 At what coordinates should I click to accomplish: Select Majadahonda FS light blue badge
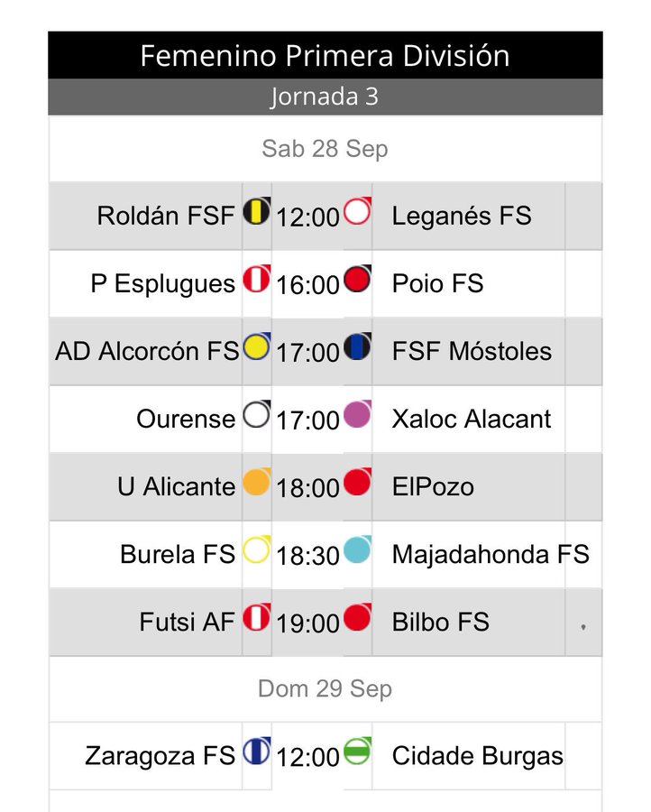[x=358, y=549]
